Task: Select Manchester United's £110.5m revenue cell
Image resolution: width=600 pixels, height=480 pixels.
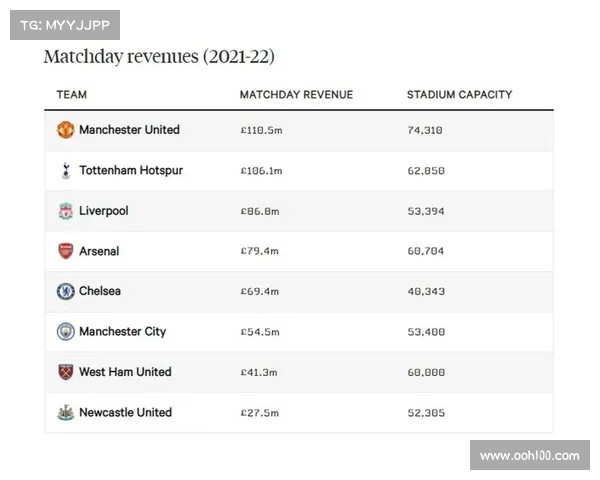Action: point(262,130)
